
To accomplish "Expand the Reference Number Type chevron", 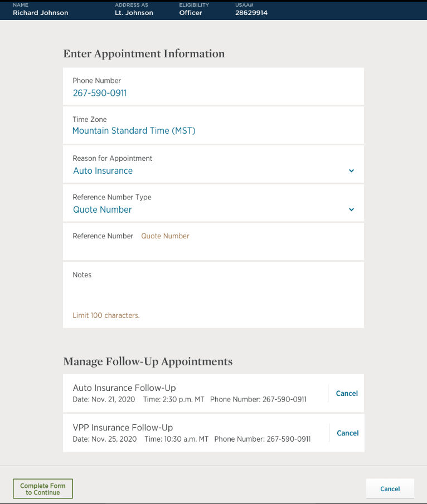I will click(x=351, y=209).
